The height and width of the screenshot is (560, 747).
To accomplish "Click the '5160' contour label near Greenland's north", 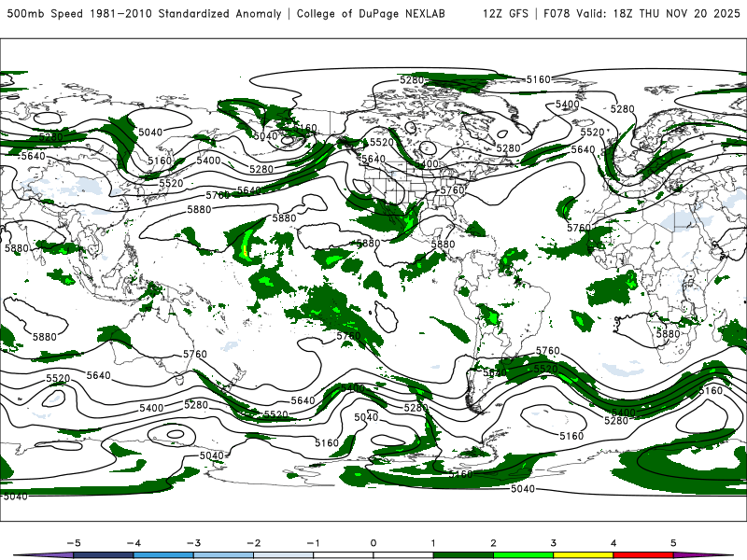I will pos(539,79).
